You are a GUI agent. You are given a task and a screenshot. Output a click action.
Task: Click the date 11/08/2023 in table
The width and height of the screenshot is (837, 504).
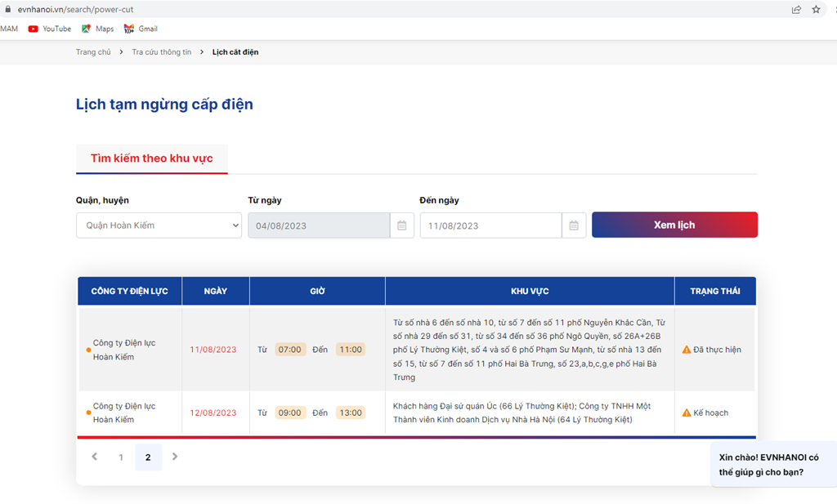click(x=213, y=350)
